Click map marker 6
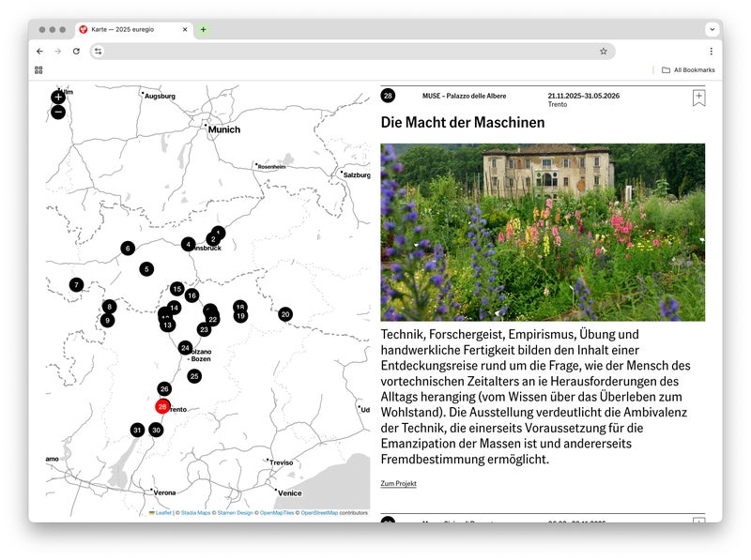The height and width of the screenshot is (560, 751). [x=128, y=249]
